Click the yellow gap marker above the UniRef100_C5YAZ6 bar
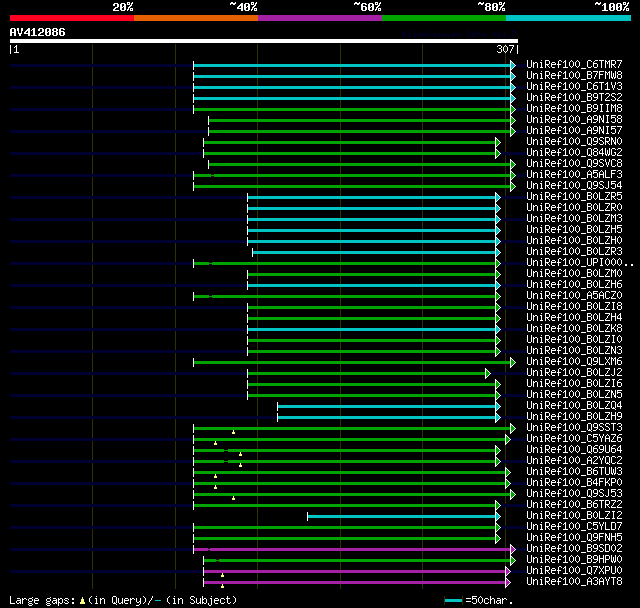Viewport: 640px width, 608px height. click(215, 442)
